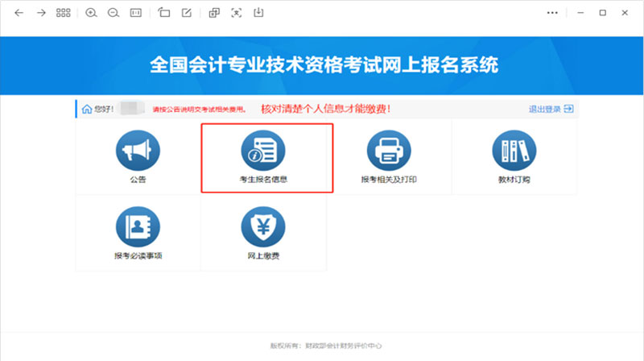Click 退出登录 to log out
The width and height of the screenshot is (644, 361).
551,109
